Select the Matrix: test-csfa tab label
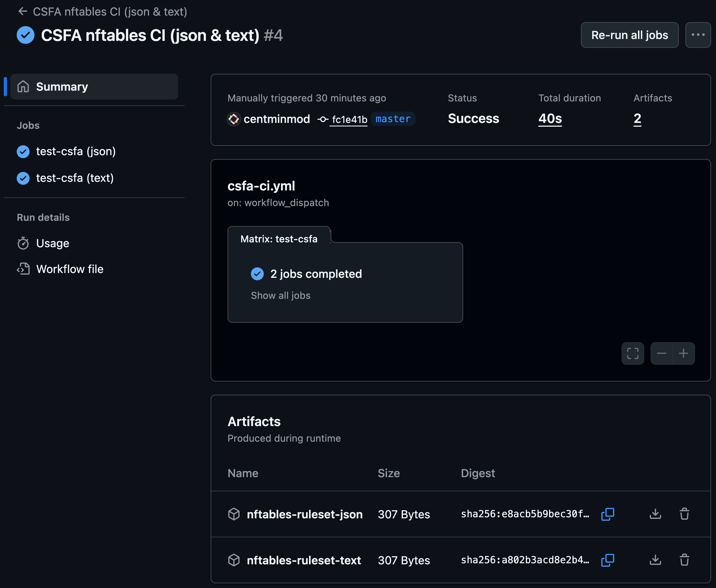 coord(279,239)
